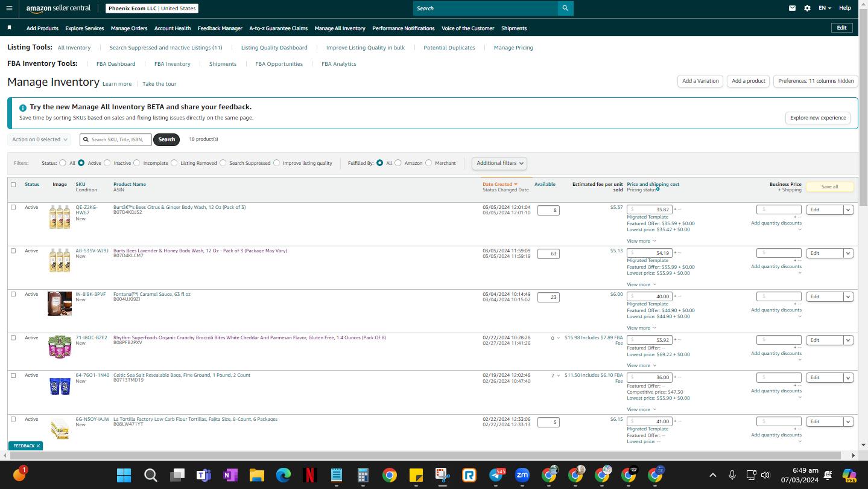This screenshot has height=489, width=868.
Task: Expand View more under Lavender & Honey pricing
Action: [641, 284]
